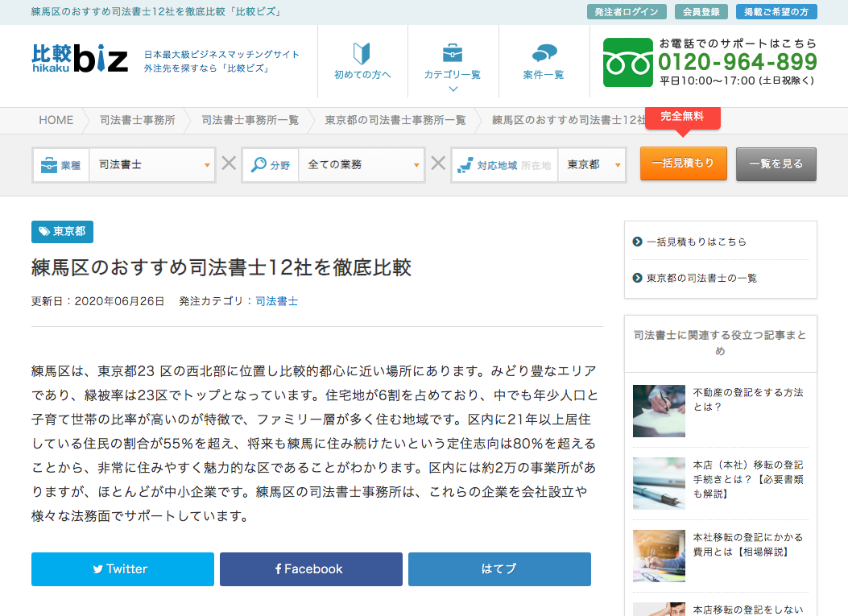
Task: Open the 分野 全ての業務 dropdown
Action: pos(362,164)
